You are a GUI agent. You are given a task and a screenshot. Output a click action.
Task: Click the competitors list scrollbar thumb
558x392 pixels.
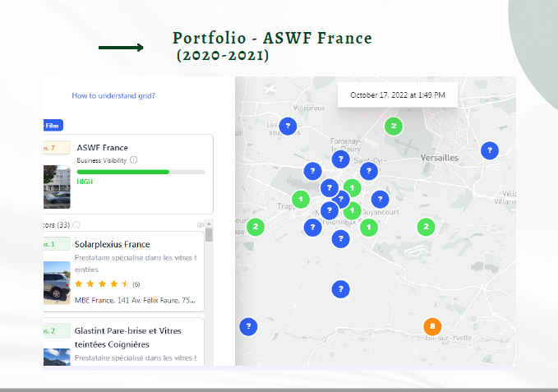[x=209, y=235]
